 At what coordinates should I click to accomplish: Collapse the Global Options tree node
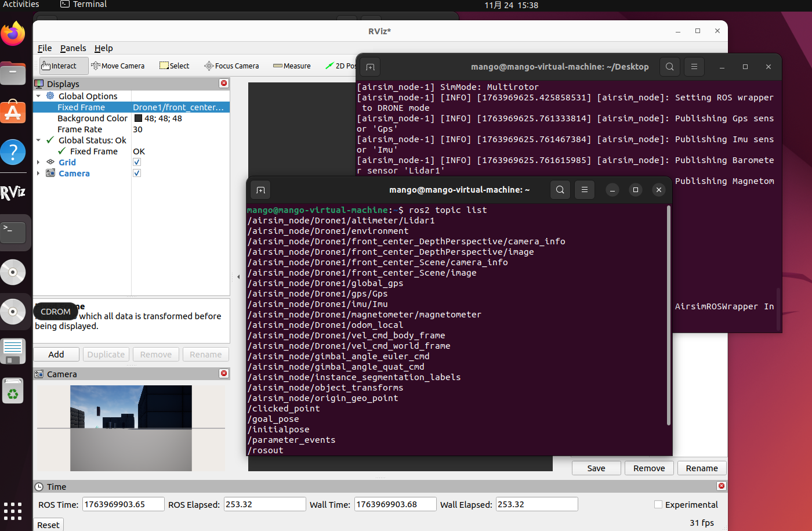click(x=39, y=96)
